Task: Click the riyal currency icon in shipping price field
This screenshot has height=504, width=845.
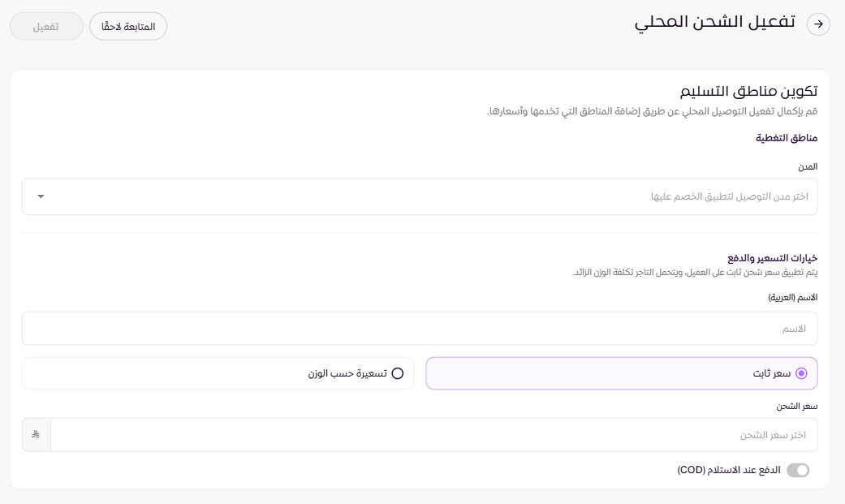Action: 36,435
